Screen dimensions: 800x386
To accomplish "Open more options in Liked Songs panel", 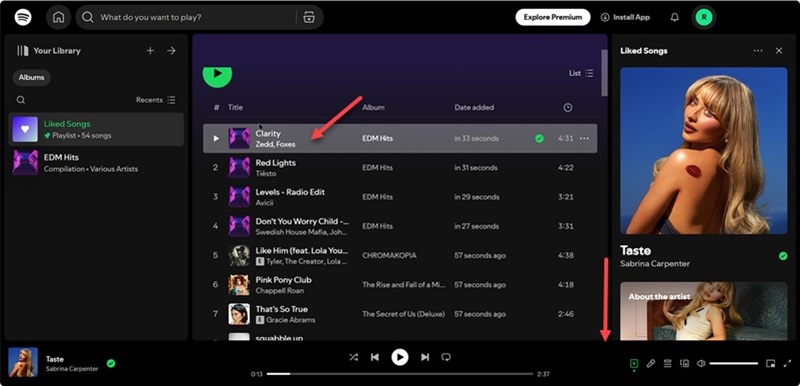I will coord(758,50).
